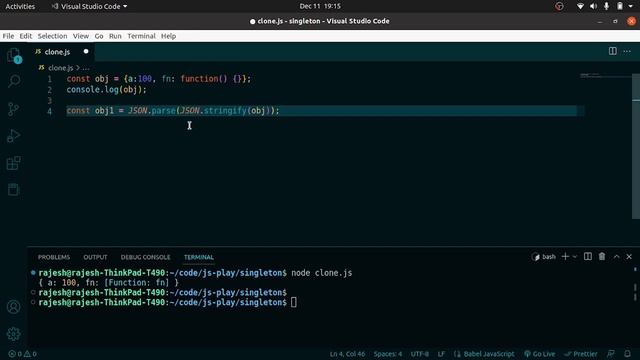The width and height of the screenshot is (640, 360).
Task: Create a new terminal with plus icon
Action: (x=565, y=256)
